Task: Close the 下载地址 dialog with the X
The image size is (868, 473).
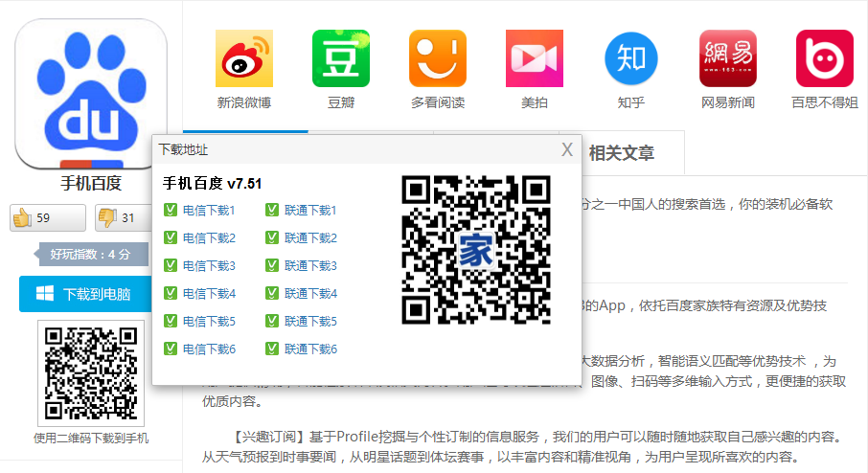Action: click(567, 149)
